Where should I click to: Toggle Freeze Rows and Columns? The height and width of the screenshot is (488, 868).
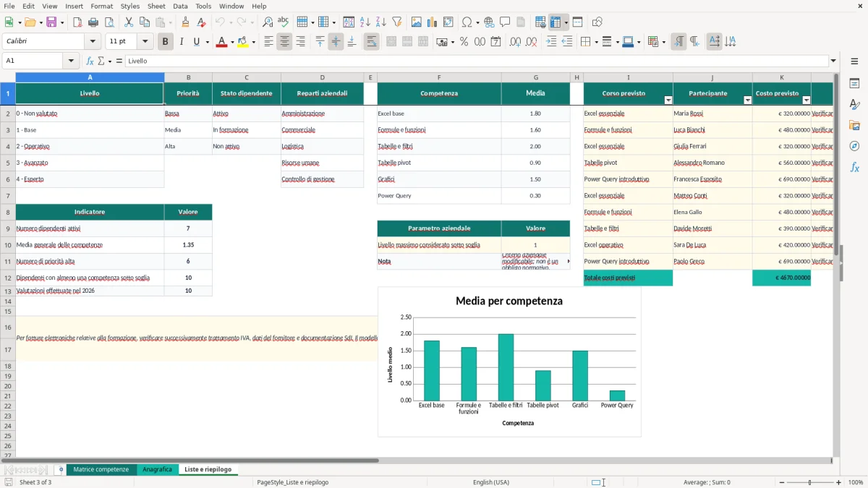coord(556,22)
